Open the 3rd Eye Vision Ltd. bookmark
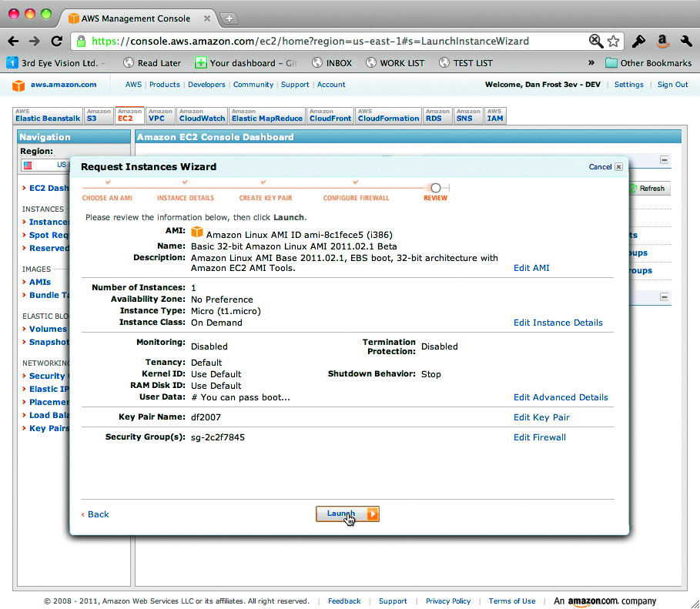The width and height of the screenshot is (700, 609). [56, 63]
